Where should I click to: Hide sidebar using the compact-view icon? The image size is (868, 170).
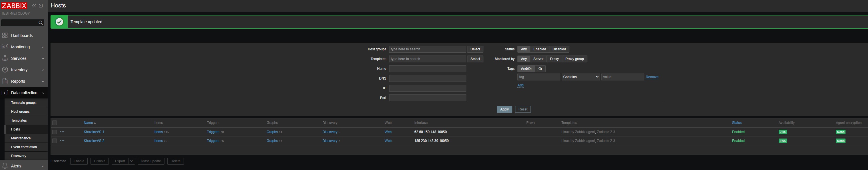click(41, 6)
